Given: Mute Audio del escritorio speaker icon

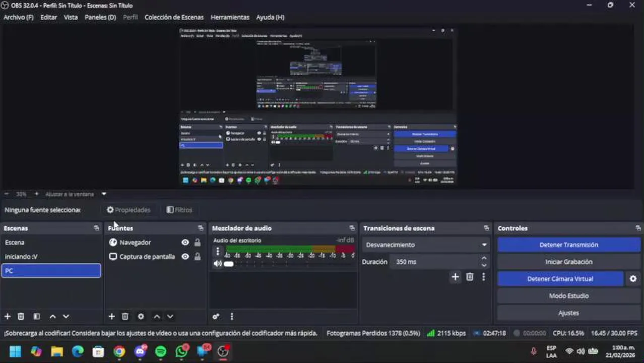Looking at the screenshot, I should (218, 264).
